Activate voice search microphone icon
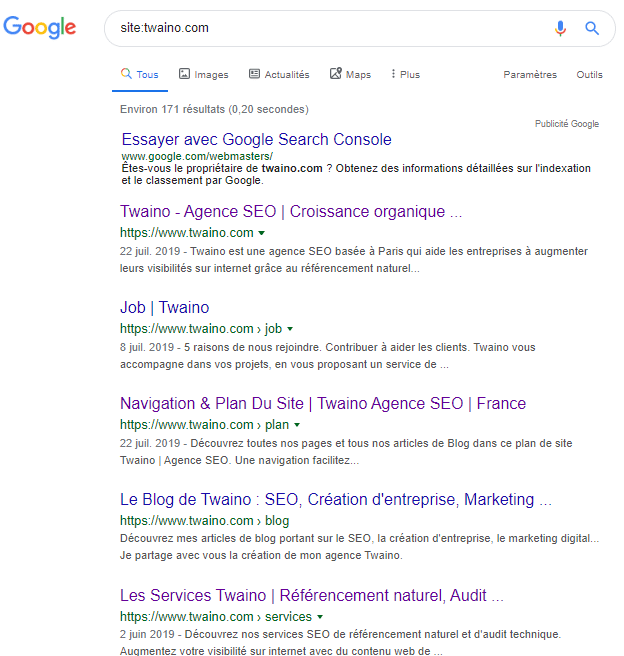The image size is (624, 656). pos(560,28)
